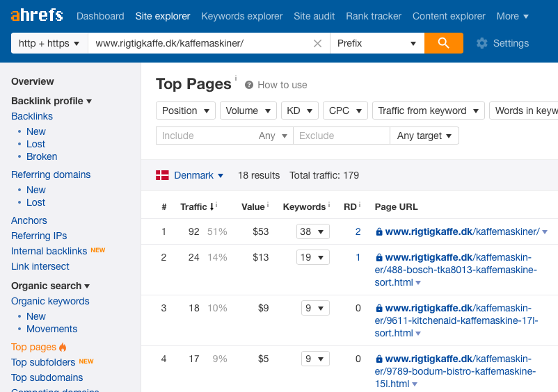Expand the 19 keywords dropdown in row 2
This screenshot has width=558, height=392.
pos(313,257)
